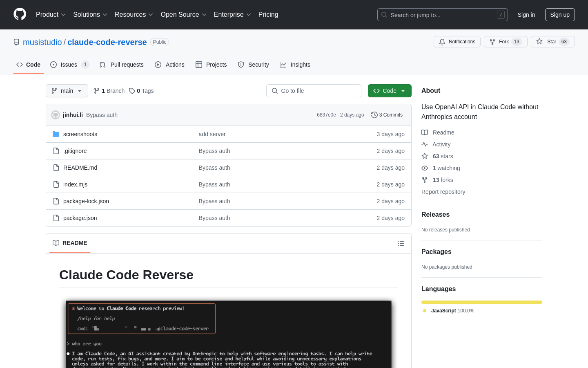Open README outline list icon

pyautogui.click(x=401, y=243)
